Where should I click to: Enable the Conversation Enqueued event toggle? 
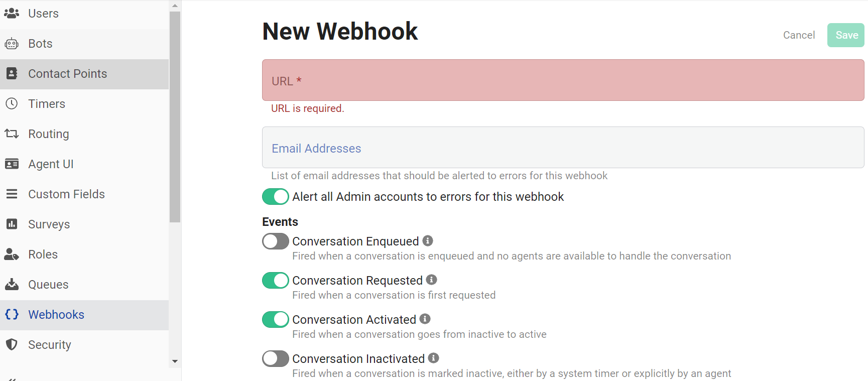276,241
